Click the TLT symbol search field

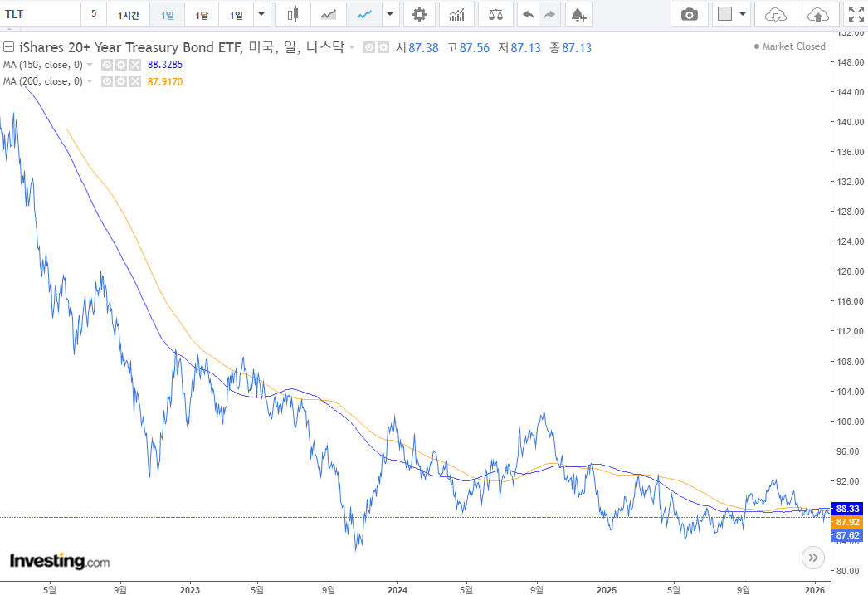pos(41,14)
